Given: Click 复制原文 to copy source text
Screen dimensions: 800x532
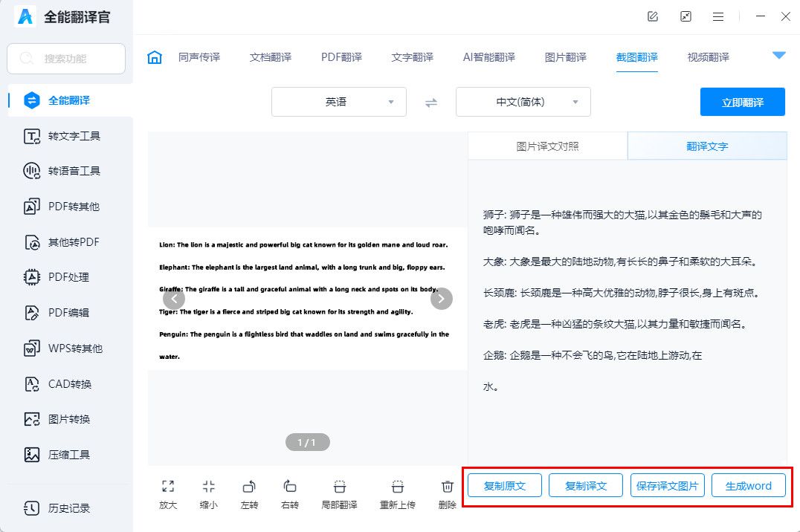Looking at the screenshot, I should pyautogui.click(x=505, y=486).
